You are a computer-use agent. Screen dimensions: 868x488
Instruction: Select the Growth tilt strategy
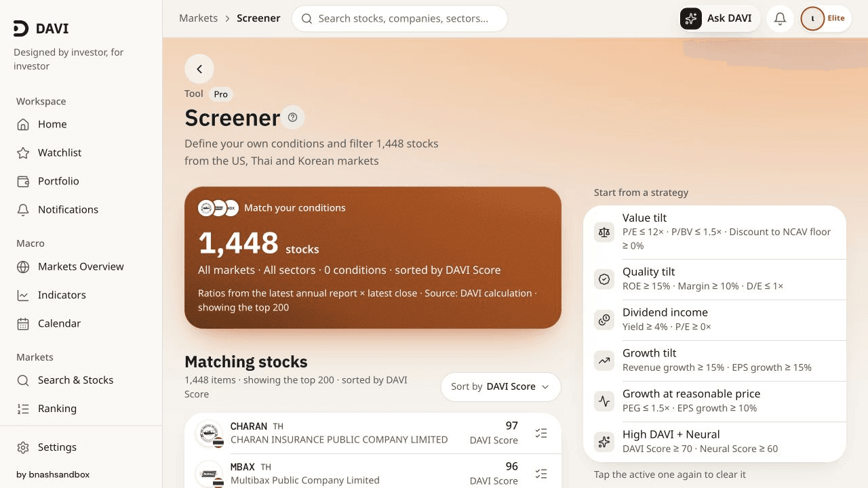pos(715,361)
